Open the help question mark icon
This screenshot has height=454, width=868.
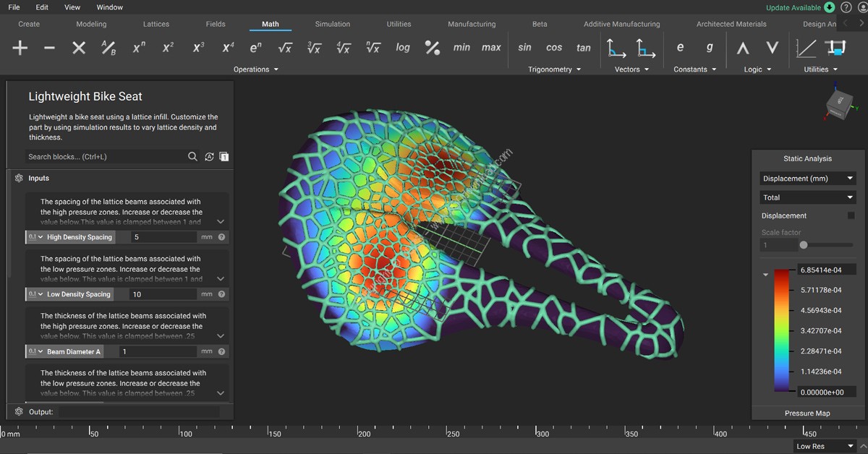pos(846,7)
